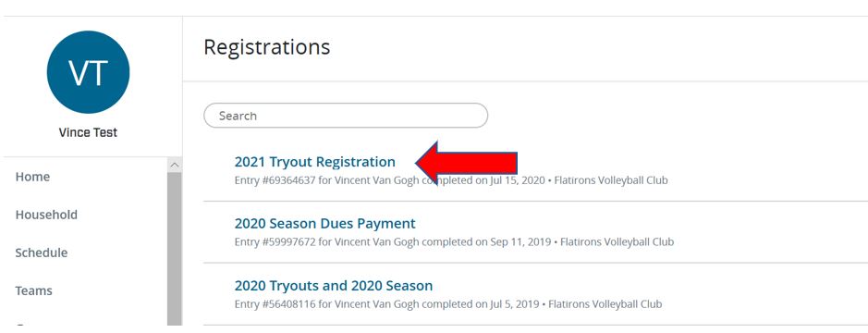This screenshot has height=333, width=868.
Task: Open the Teams sidebar item
Action: click(x=34, y=290)
